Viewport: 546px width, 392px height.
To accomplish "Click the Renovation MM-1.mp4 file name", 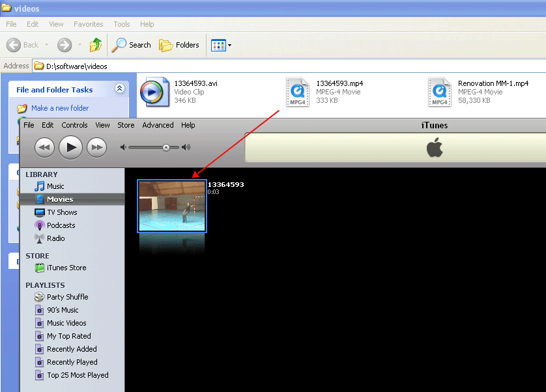I will (x=493, y=83).
